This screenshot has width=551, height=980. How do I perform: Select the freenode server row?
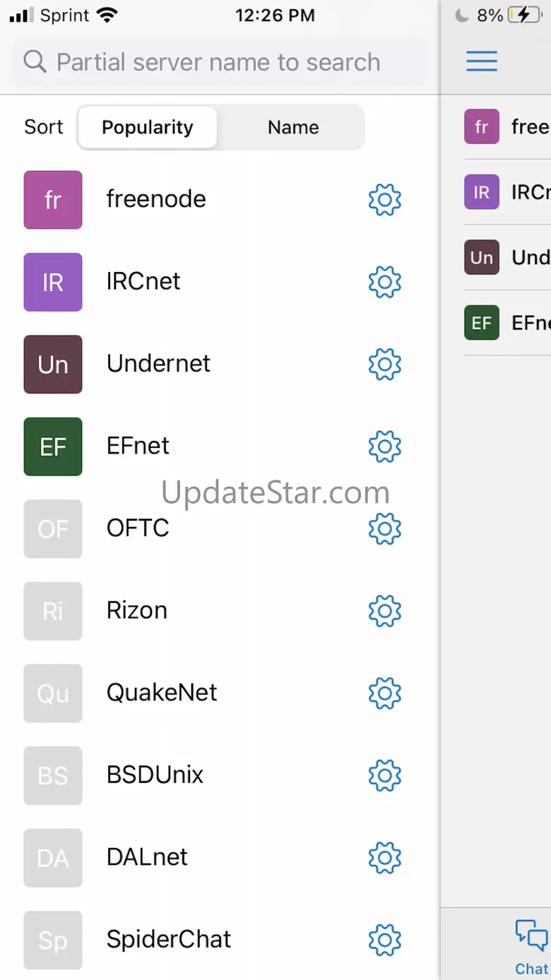coord(156,199)
